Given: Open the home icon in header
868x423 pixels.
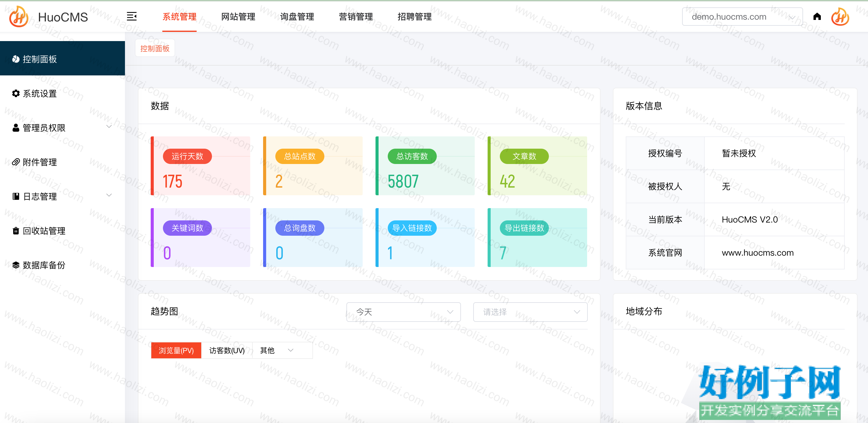Looking at the screenshot, I should [x=817, y=17].
